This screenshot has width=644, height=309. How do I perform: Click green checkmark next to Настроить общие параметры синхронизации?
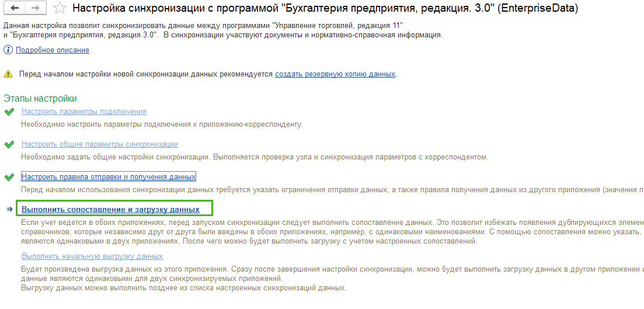pos(9,145)
